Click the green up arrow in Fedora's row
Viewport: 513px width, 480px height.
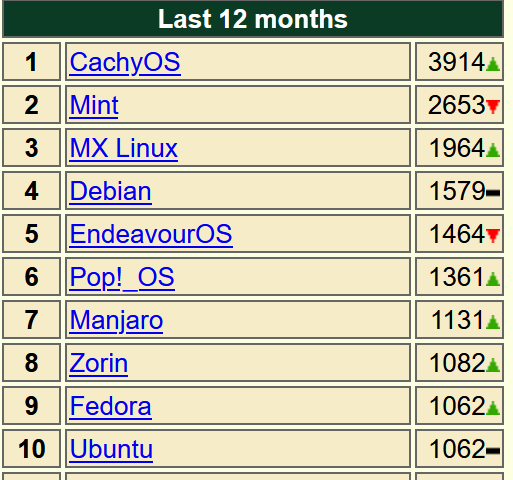click(x=493, y=408)
